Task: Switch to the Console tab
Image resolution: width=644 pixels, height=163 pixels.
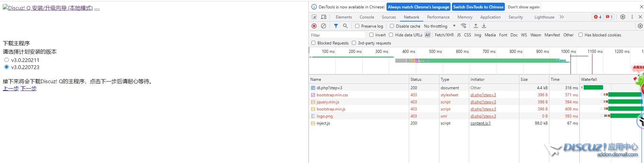Action: point(367,17)
